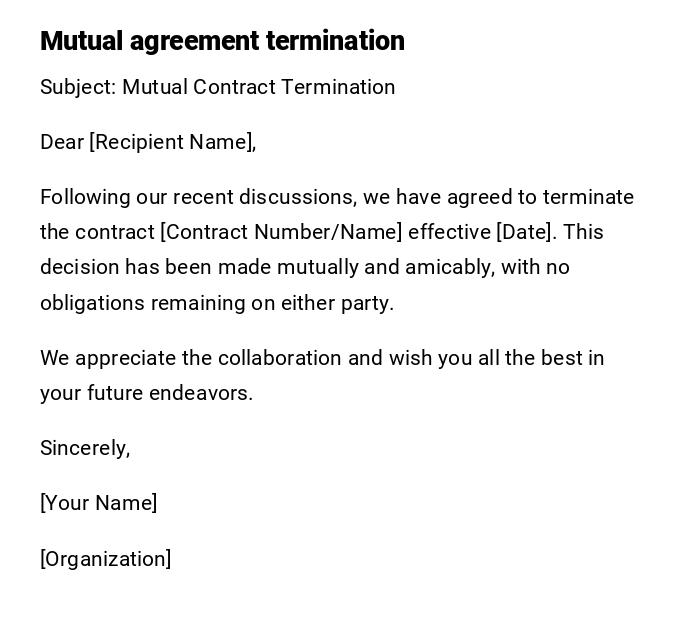Viewport: 700px width, 621px height.
Task: Click the "Subject:" label text
Action: coord(78,87)
